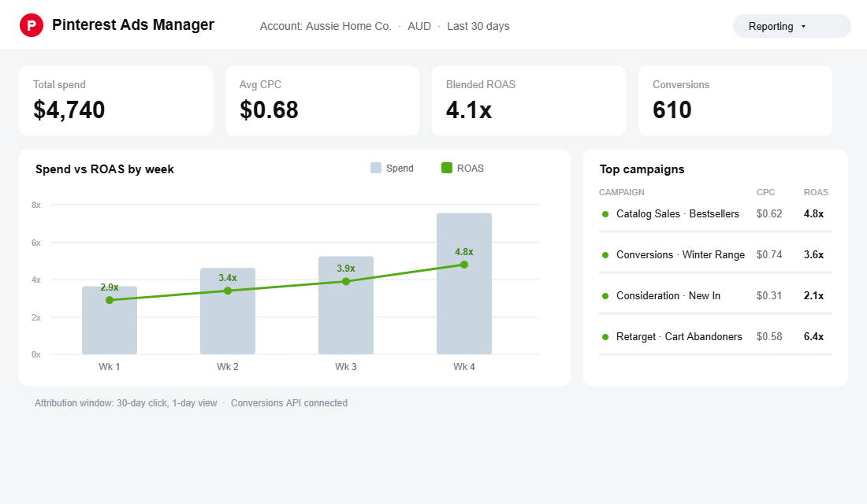Select the Total spend $4,740 card

click(116, 101)
